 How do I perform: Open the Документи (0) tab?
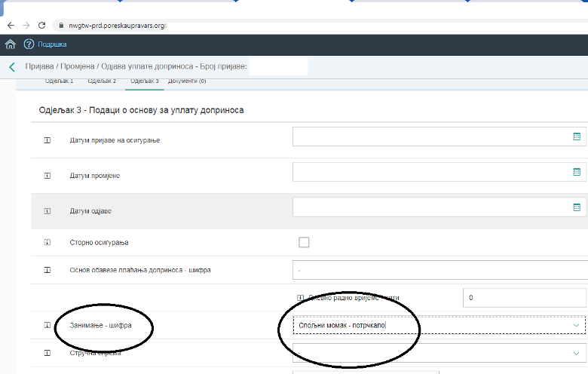point(187,81)
